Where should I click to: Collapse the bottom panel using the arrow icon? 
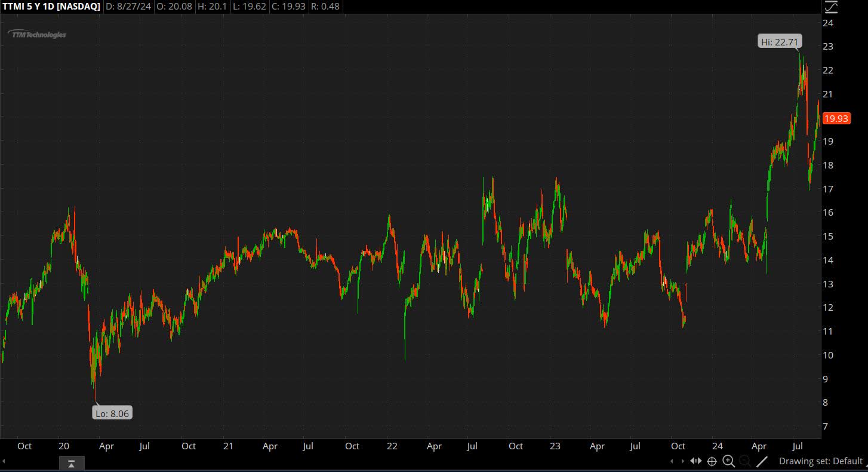(72, 462)
